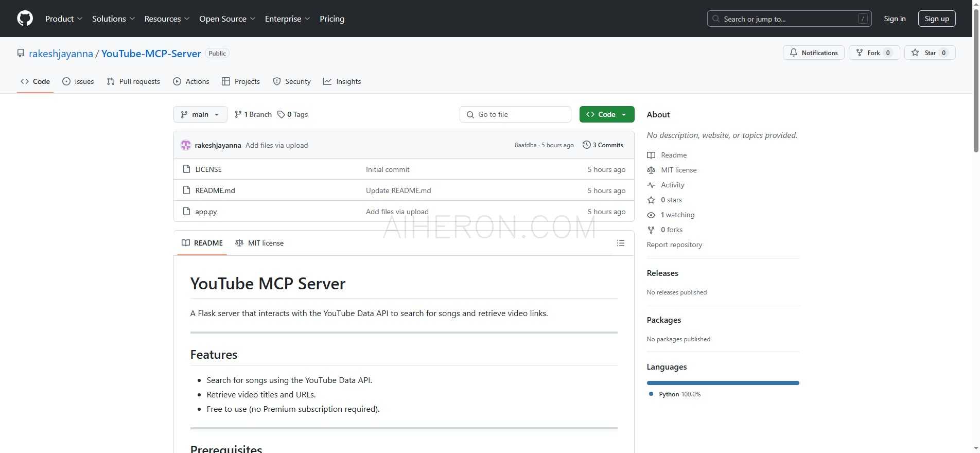Click the file icon next to README.md

click(187, 190)
